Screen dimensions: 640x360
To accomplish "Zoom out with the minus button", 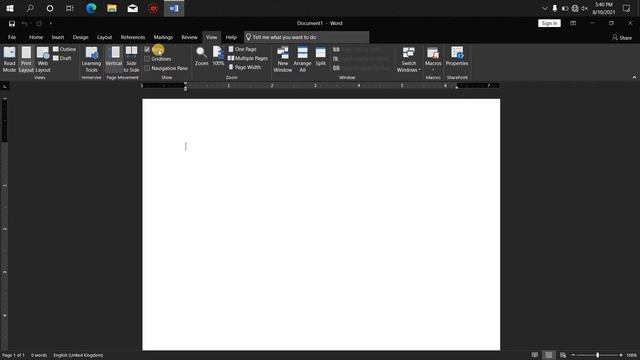I will click(573, 356).
